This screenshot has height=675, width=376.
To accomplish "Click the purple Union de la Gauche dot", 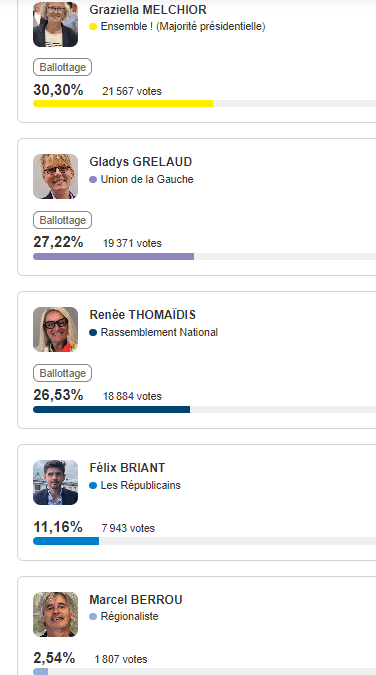I will (x=93, y=180).
